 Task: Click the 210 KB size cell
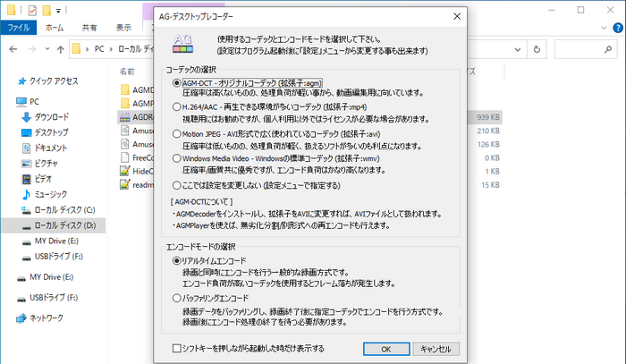click(x=488, y=131)
